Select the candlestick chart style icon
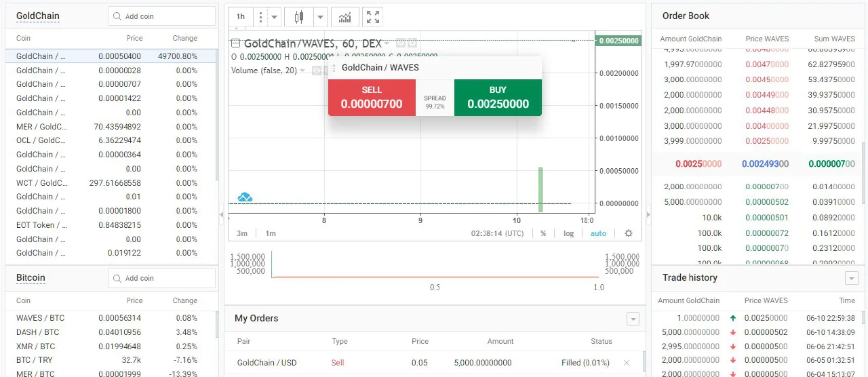This screenshot has height=377, width=868. coord(299,16)
